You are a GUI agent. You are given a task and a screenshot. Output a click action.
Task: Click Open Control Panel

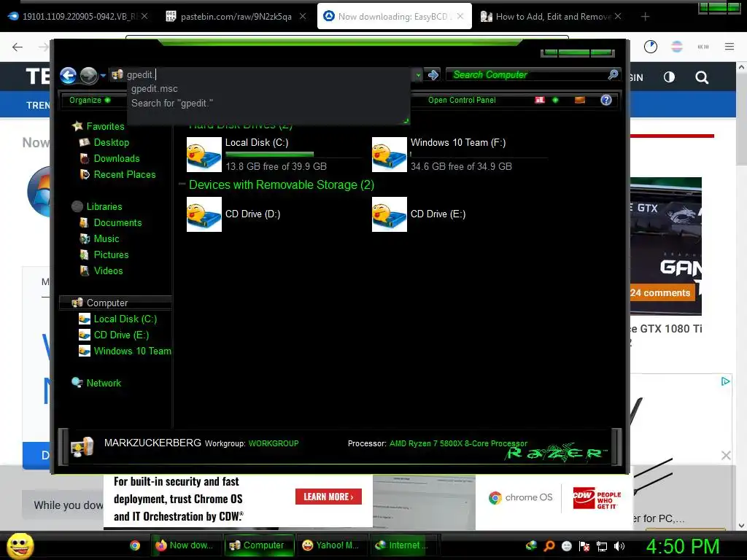[x=462, y=100]
